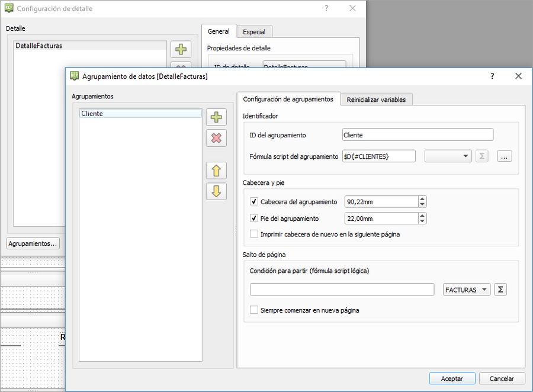533x392 pixels.
Task: Click help question mark in Agrupamiento dialog
Action: 492,76
